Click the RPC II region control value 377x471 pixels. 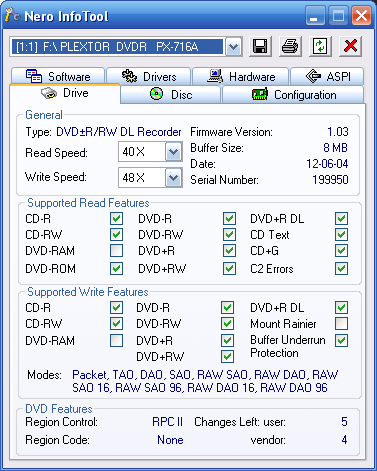click(x=167, y=422)
